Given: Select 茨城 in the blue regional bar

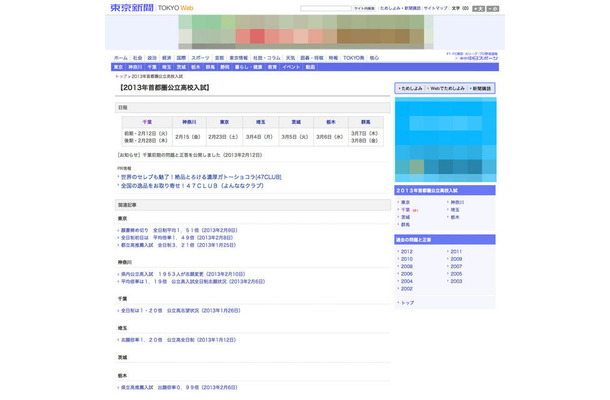Looking at the screenshot, I should coord(181,67).
